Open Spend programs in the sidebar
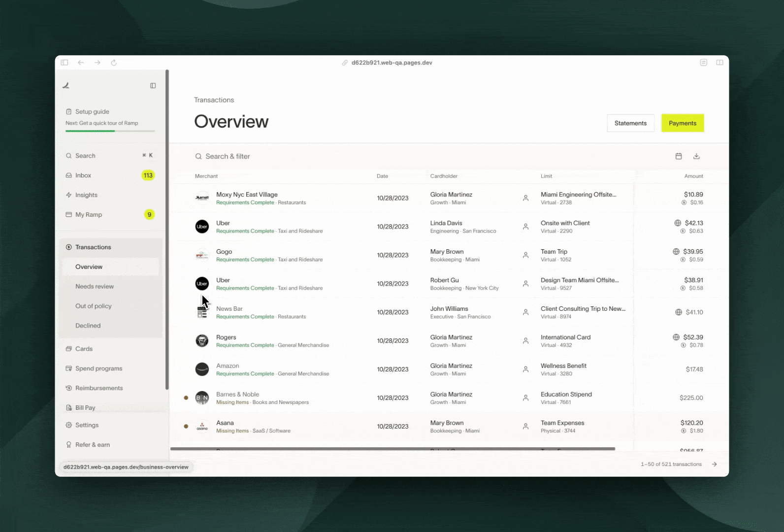 tap(110, 368)
